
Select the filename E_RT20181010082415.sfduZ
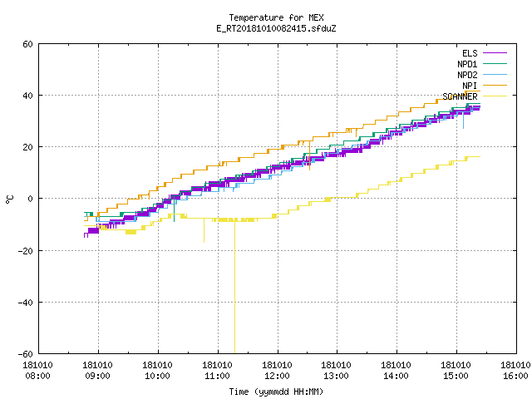(x=276, y=28)
